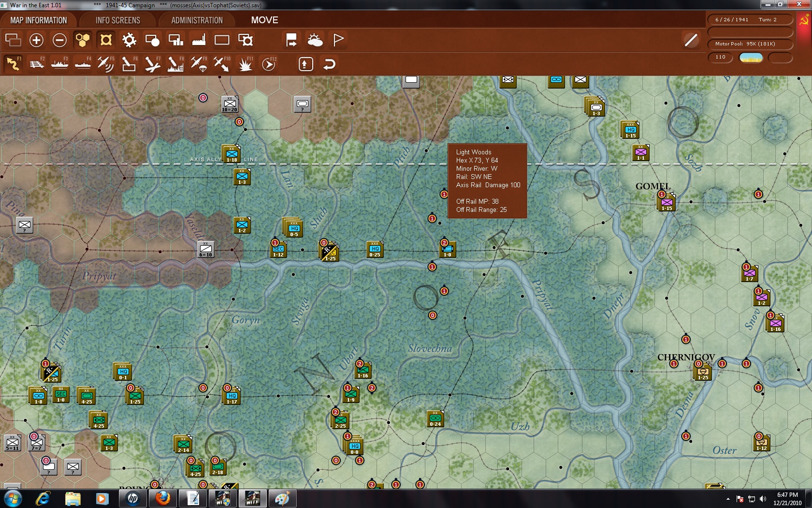Screen dimensions: 812x508
Task: Show weather using the sun-cloud icon
Action: (x=315, y=40)
